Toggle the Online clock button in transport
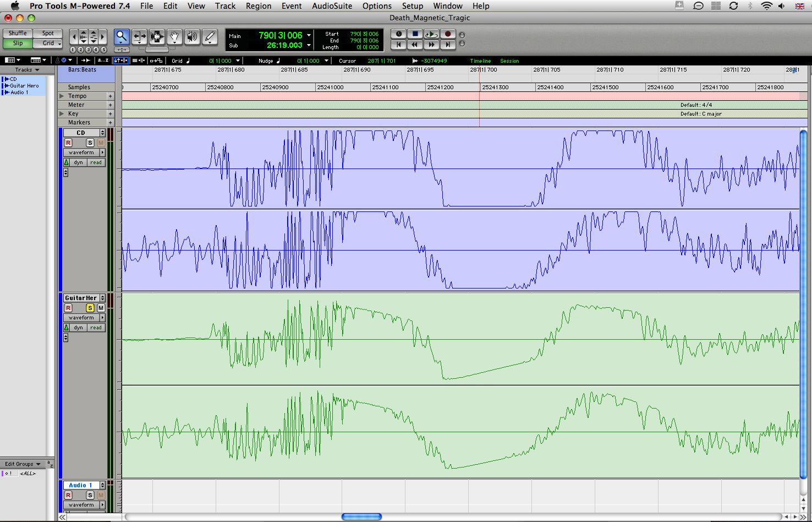 (399, 34)
